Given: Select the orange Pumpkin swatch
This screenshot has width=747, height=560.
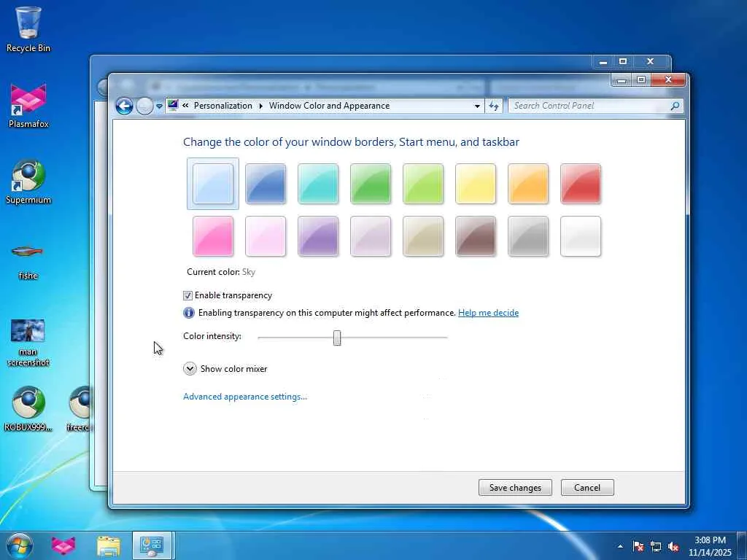Looking at the screenshot, I should click(x=528, y=184).
